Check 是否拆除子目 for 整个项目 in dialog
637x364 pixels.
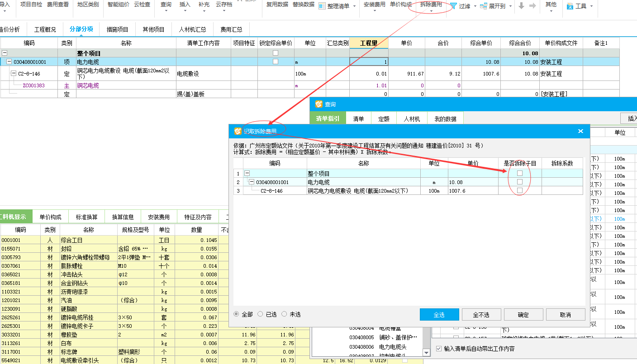tap(520, 173)
